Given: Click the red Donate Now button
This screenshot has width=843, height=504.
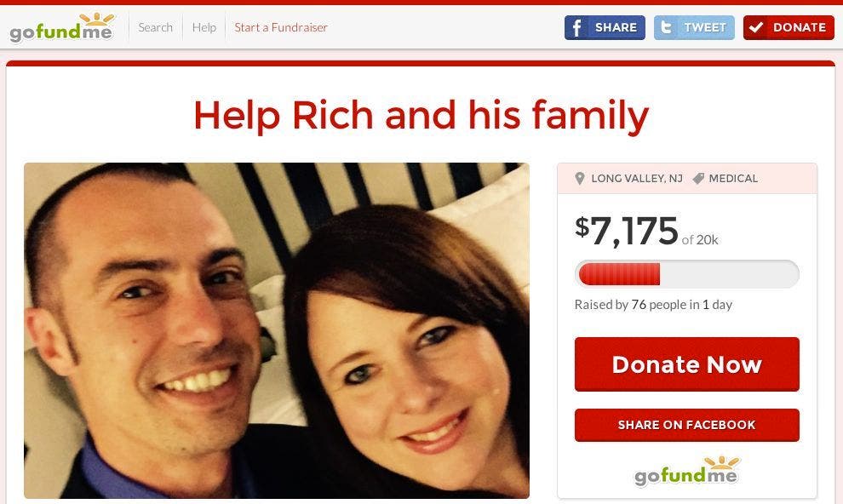Looking at the screenshot, I should 687,364.
